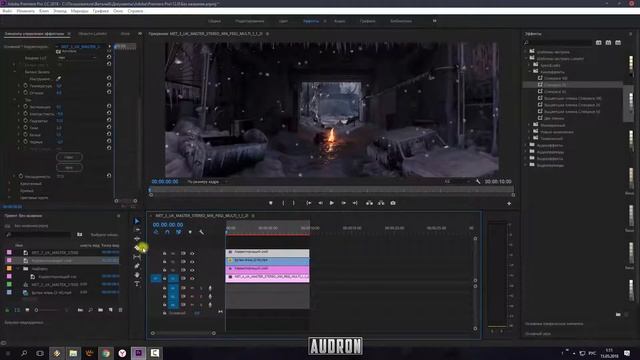Open the Файл menu
This screenshot has width=640, height=360.
[x=7, y=11]
